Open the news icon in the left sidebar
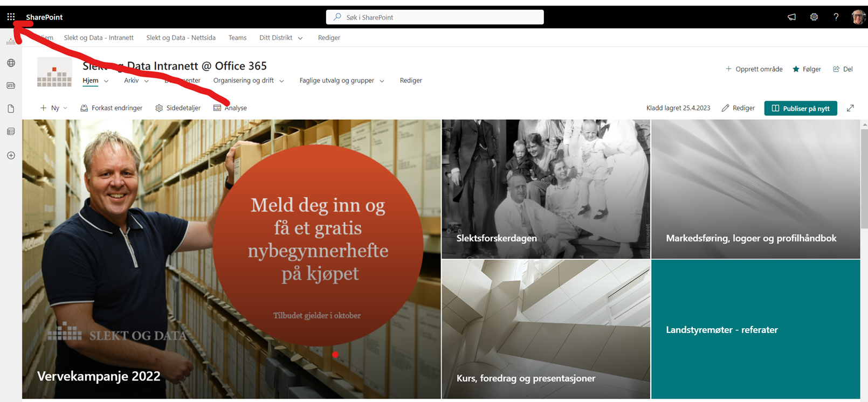868x402 pixels. 11,86
